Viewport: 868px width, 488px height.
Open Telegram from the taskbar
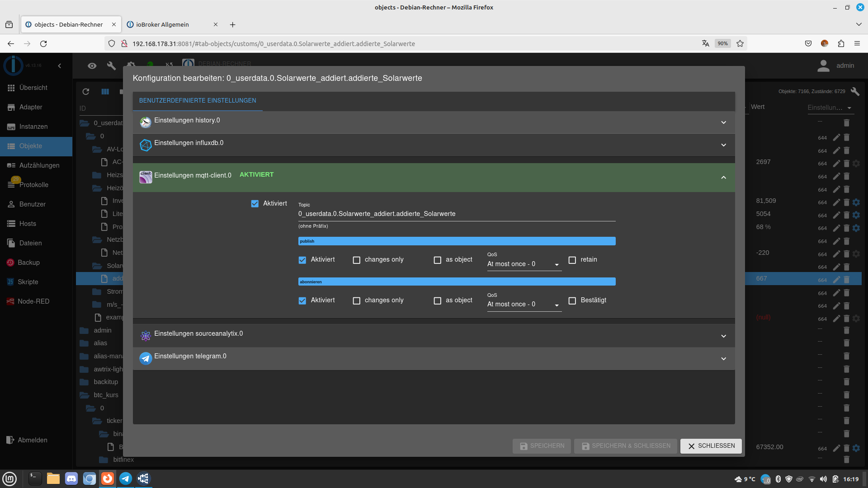coord(126,479)
